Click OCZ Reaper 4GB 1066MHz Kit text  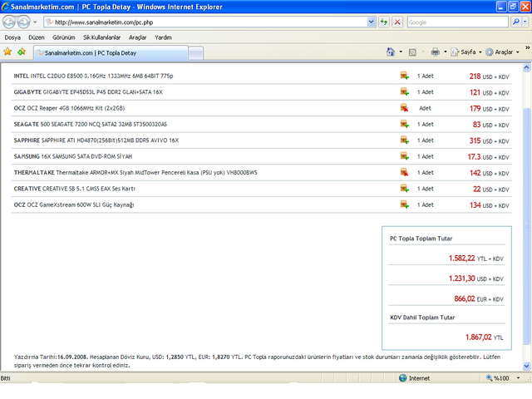pos(69,108)
